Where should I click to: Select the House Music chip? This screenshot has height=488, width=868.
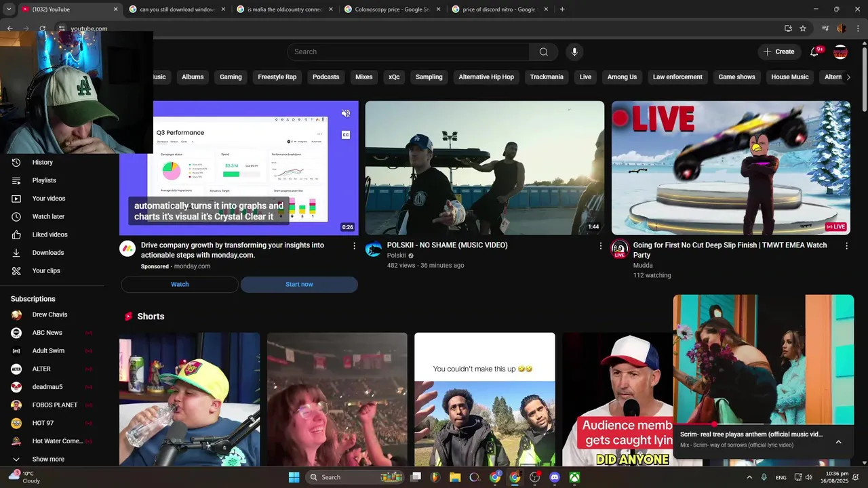(790, 77)
